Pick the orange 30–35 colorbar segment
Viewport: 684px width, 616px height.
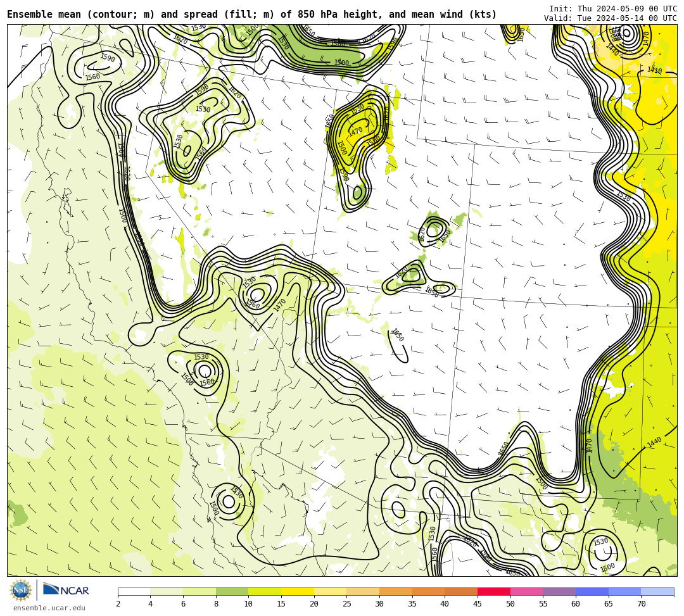tap(396, 592)
